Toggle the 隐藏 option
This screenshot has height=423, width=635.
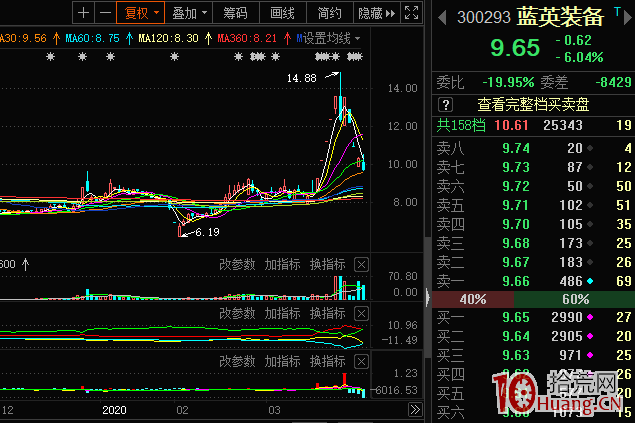point(372,13)
